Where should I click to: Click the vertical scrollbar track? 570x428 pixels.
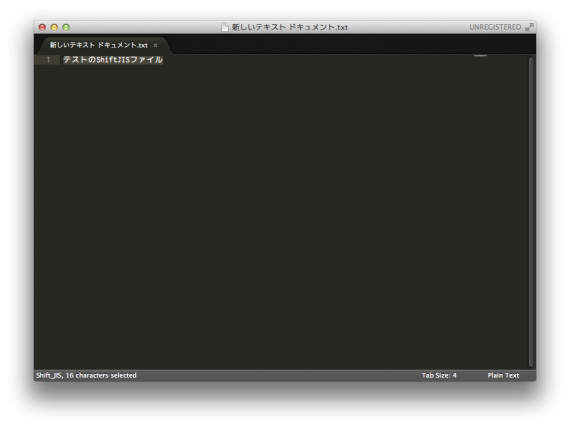click(531, 212)
